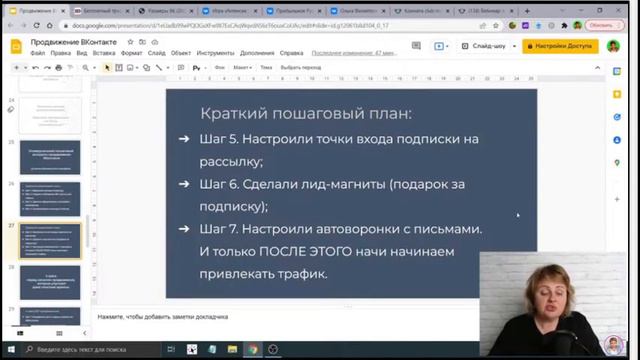This screenshot has width=640, height=360.
Task: Insert an image from the toolbar
Action: [x=130, y=67]
